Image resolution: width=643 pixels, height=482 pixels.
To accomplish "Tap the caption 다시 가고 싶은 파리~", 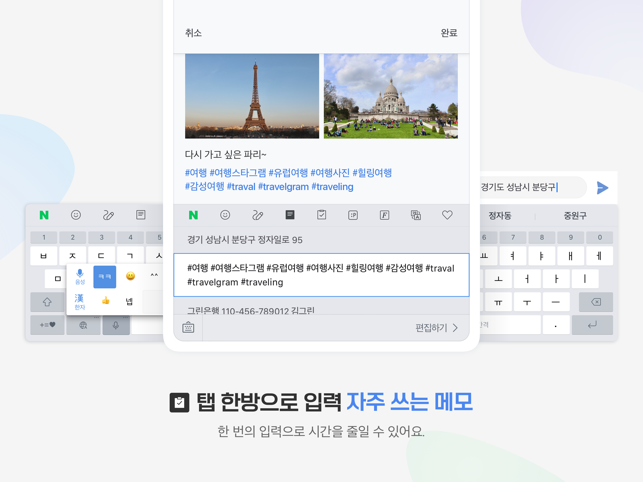I will coord(226,155).
